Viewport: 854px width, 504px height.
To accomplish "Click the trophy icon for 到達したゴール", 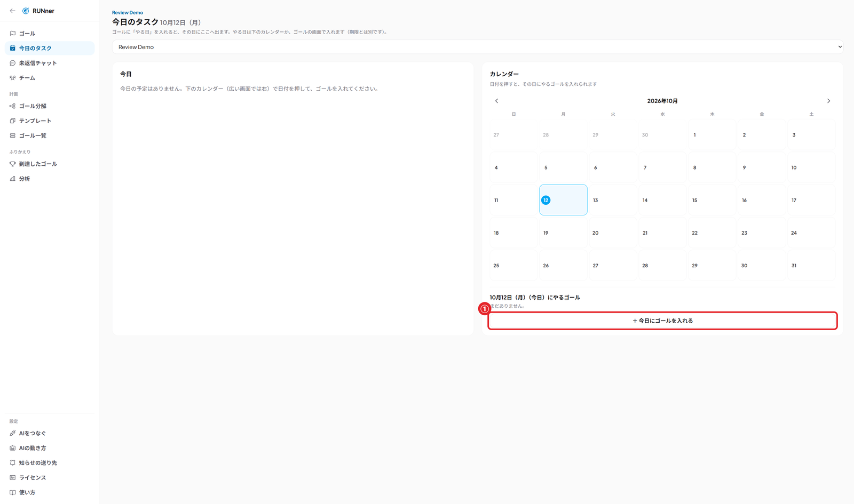I will [13, 164].
